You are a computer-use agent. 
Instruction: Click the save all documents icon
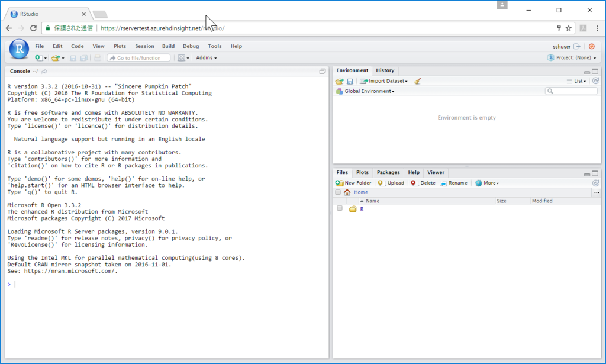pyautogui.click(x=84, y=58)
